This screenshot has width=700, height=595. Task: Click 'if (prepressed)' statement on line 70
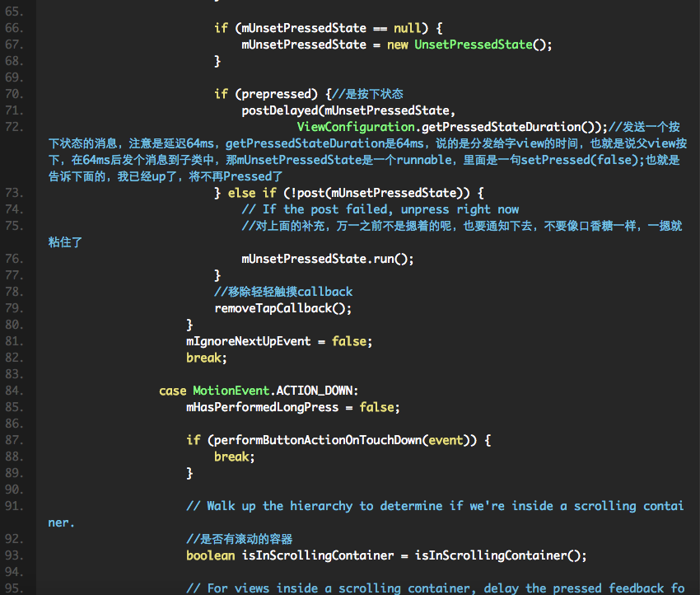click(266, 94)
